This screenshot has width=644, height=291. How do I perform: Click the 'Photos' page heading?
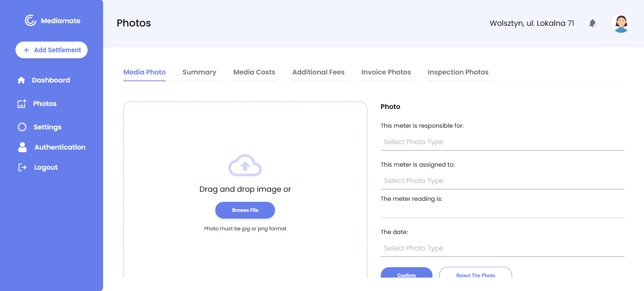134,23
